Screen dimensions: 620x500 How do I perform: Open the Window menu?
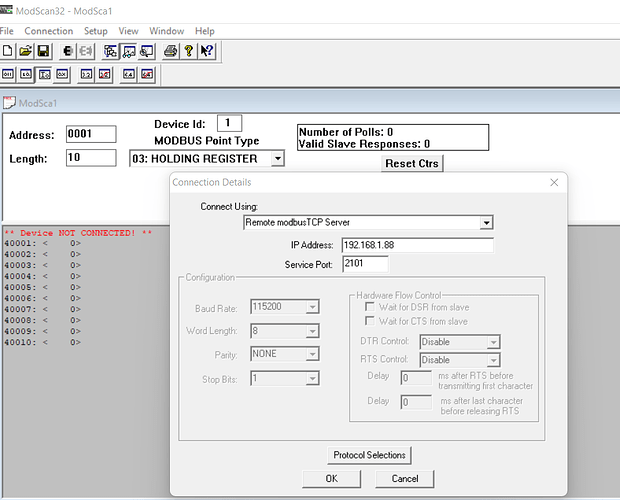(166, 31)
